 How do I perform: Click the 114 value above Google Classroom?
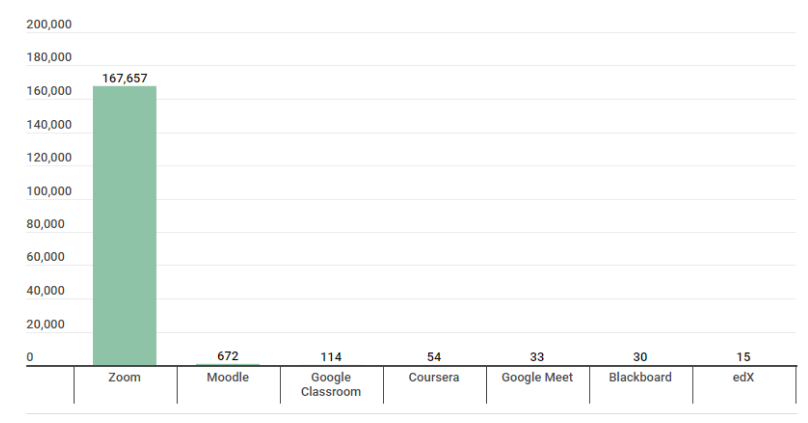331,357
